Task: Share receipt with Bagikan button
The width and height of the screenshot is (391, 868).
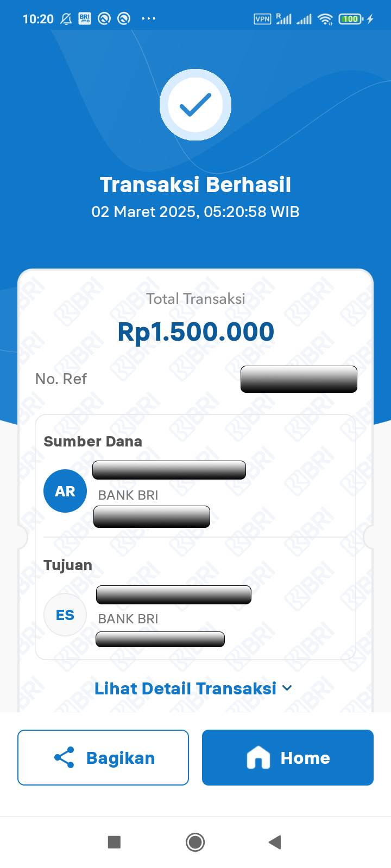Action: point(103,757)
